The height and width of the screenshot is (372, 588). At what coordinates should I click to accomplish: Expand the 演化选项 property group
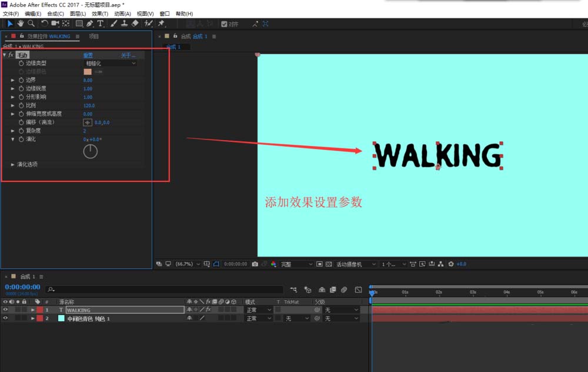(24, 165)
